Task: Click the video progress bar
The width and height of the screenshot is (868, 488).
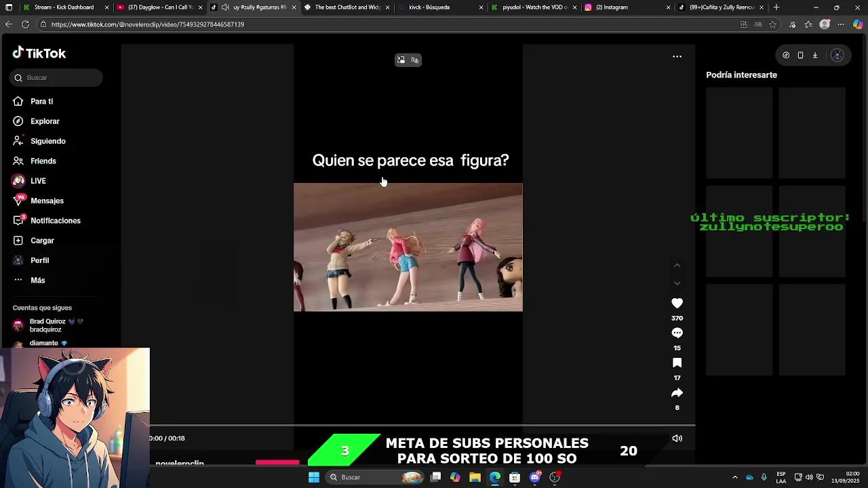Action: 422,426
